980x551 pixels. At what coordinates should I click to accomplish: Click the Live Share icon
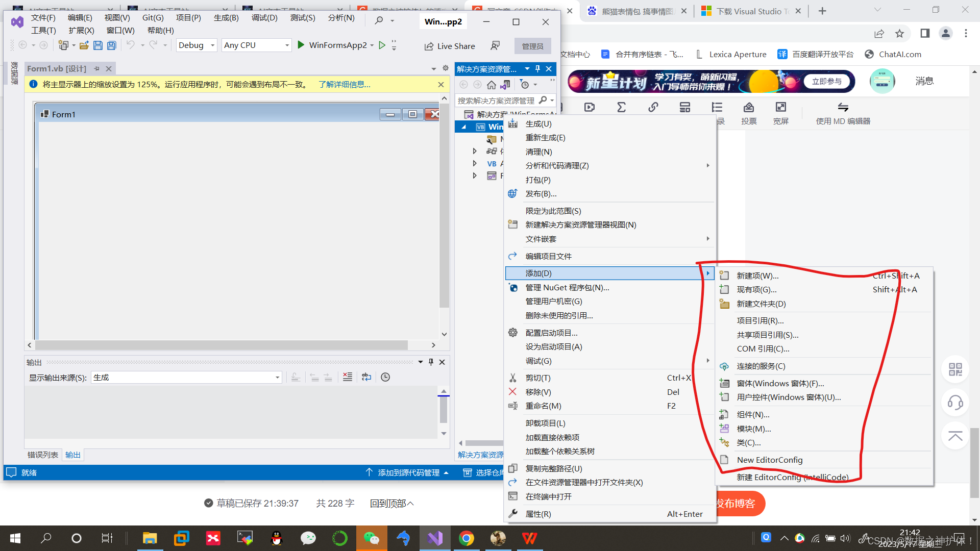click(429, 46)
